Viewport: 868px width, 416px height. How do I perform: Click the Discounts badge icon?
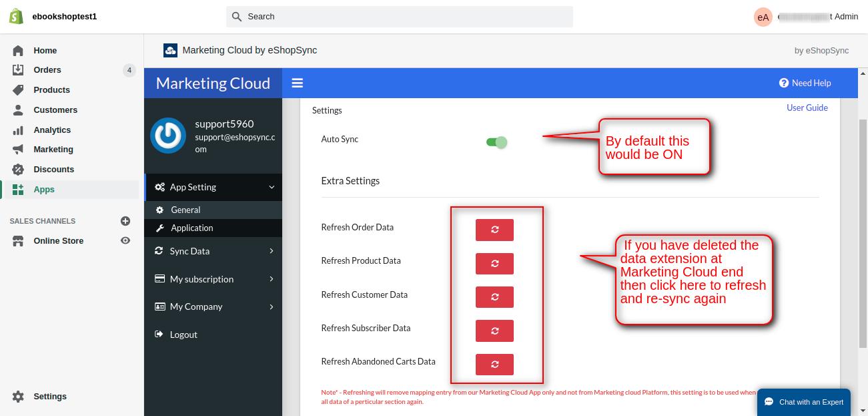pyautogui.click(x=18, y=170)
